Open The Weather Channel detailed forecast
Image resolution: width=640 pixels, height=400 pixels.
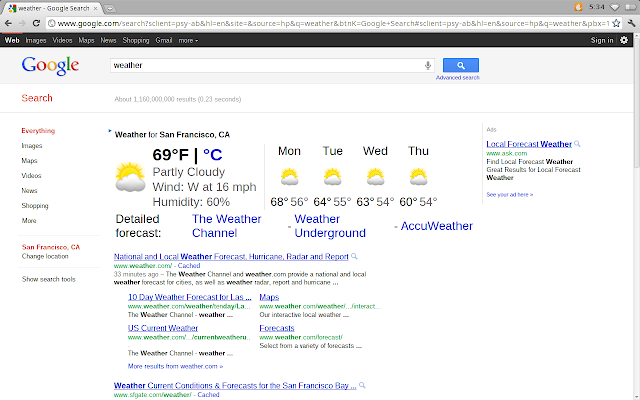click(x=227, y=226)
